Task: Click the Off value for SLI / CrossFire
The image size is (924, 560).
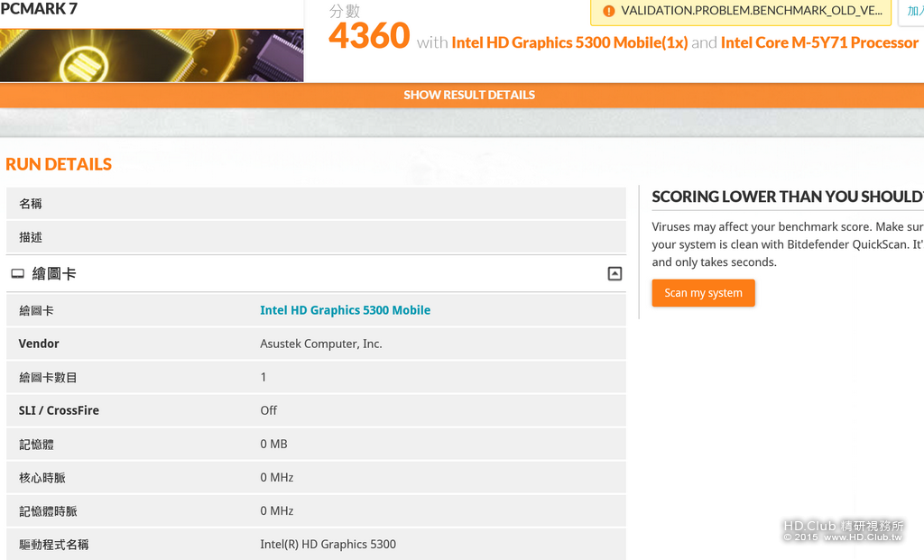Action: pos(269,410)
